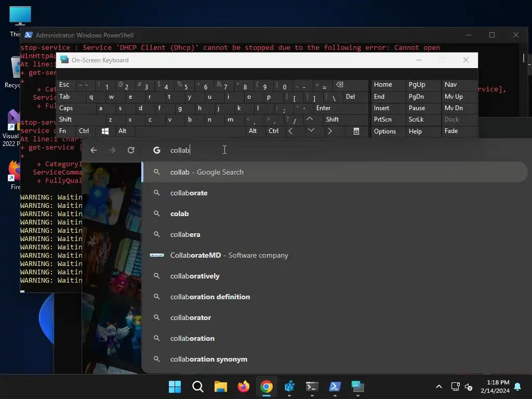Image resolution: width=532 pixels, height=399 pixels.
Task: Click the Fade key on keyboard
Action: tap(459, 131)
